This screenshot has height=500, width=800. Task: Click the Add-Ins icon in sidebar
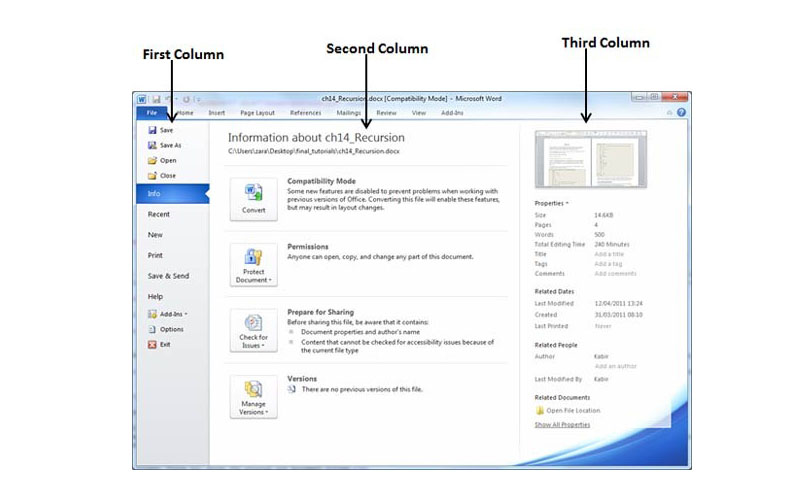[152, 314]
